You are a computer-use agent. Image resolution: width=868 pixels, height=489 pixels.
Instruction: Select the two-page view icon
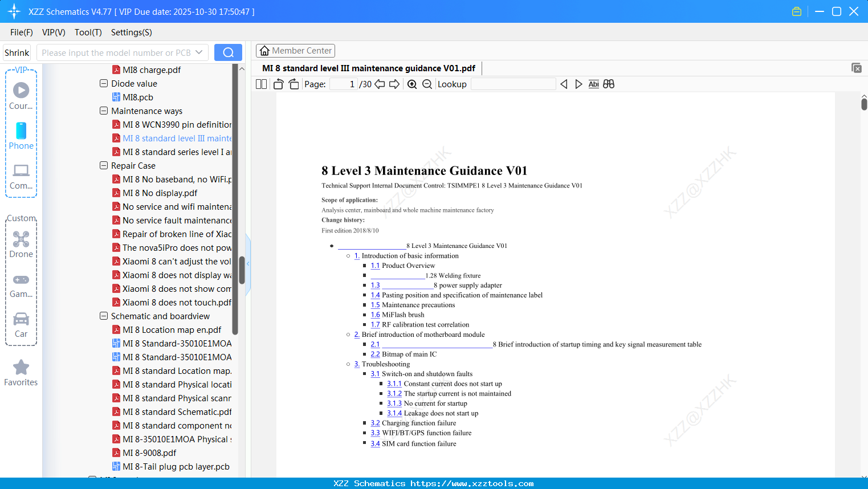pyautogui.click(x=260, y=84)
